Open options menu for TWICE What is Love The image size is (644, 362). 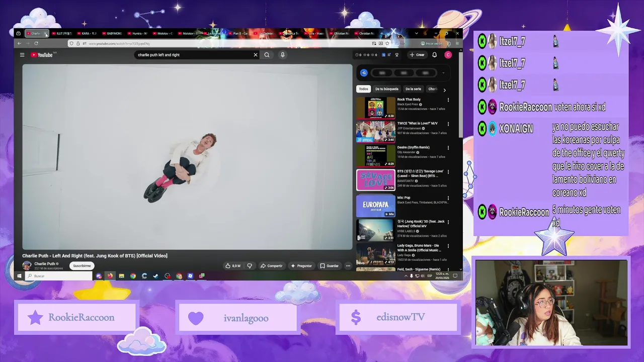tap(448, 124)
